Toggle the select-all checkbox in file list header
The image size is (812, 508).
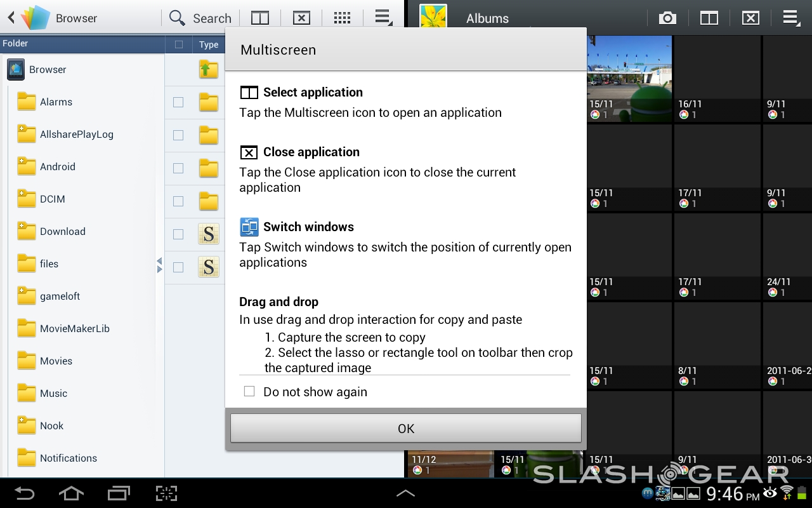tap(178, 44)
